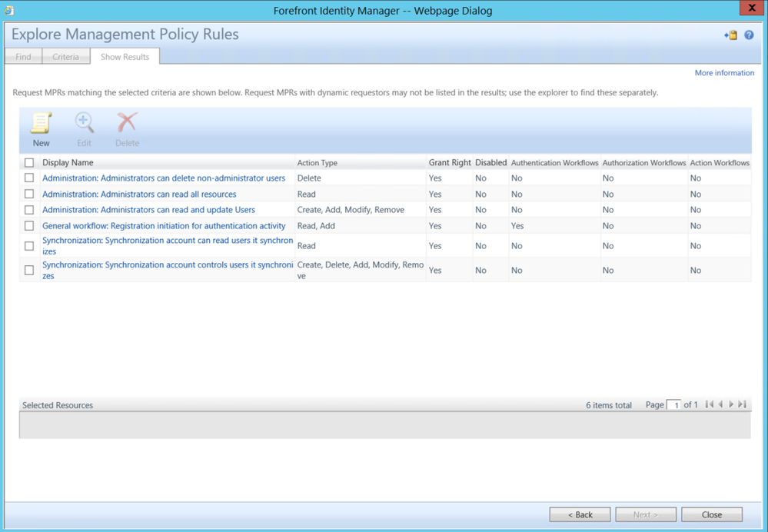
Task: Click the page number input field
Action: (674, 405)
